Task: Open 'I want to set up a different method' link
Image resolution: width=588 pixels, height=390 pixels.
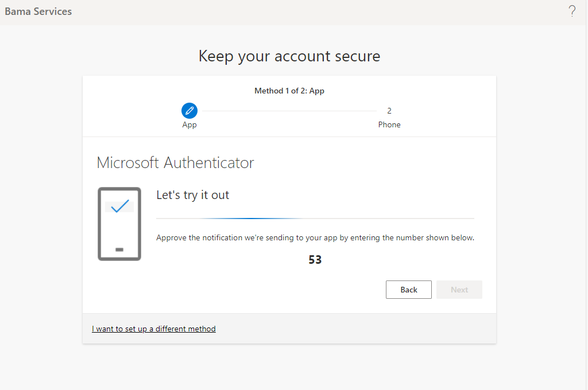Action: coord(154,329)
